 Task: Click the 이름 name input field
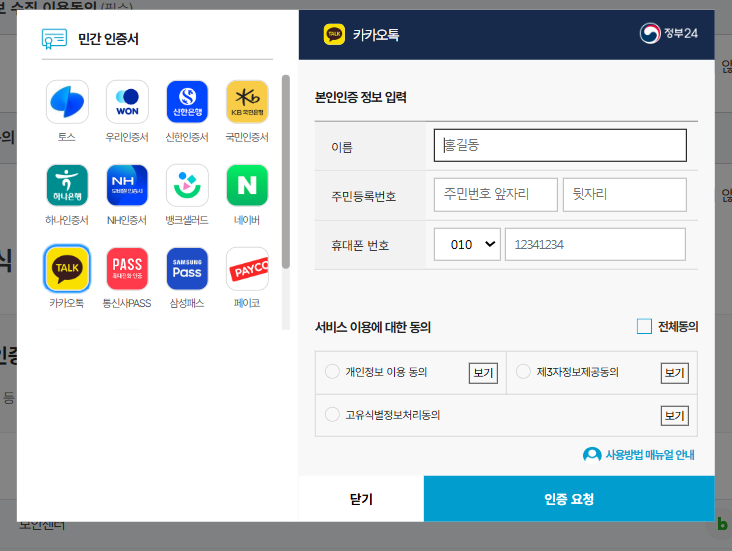560,145
